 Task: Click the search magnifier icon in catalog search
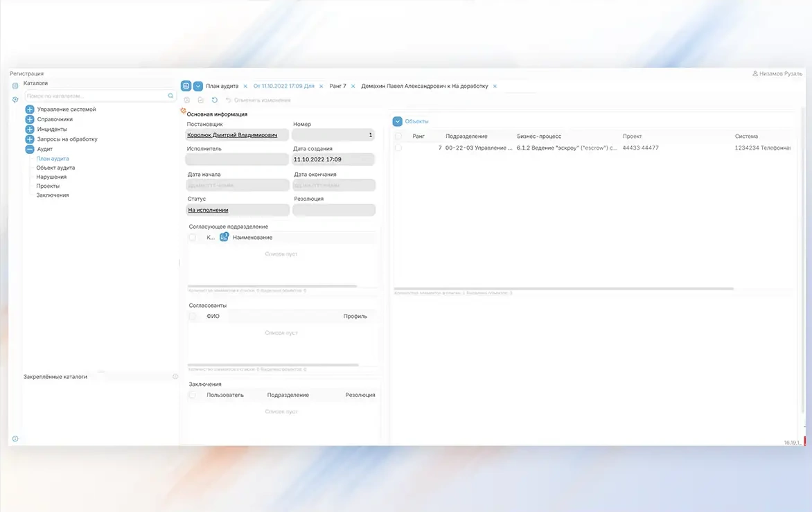pyautogui.click(x=170, y=96)
